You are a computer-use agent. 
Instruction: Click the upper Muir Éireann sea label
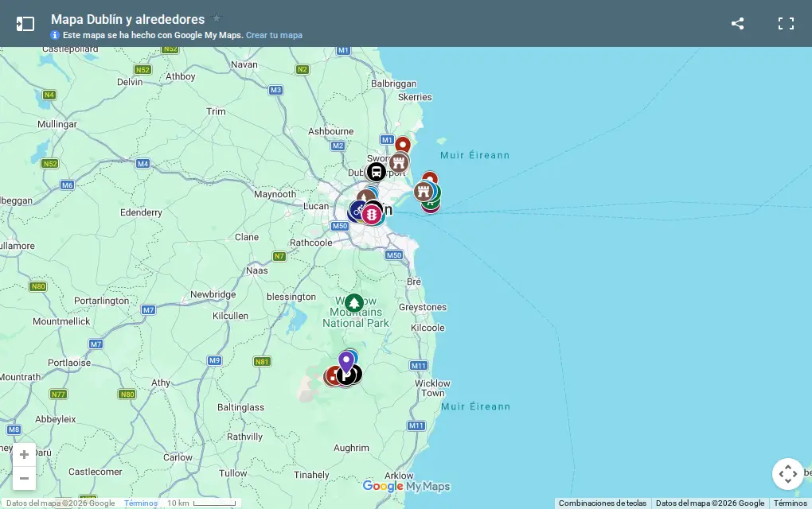tap(475, 155)
